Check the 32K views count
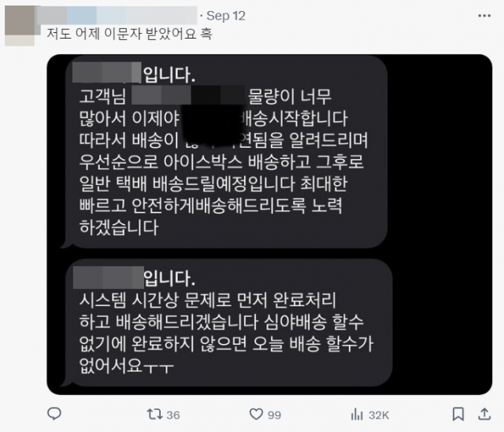The image size is (504, 432). pos(379,415)
